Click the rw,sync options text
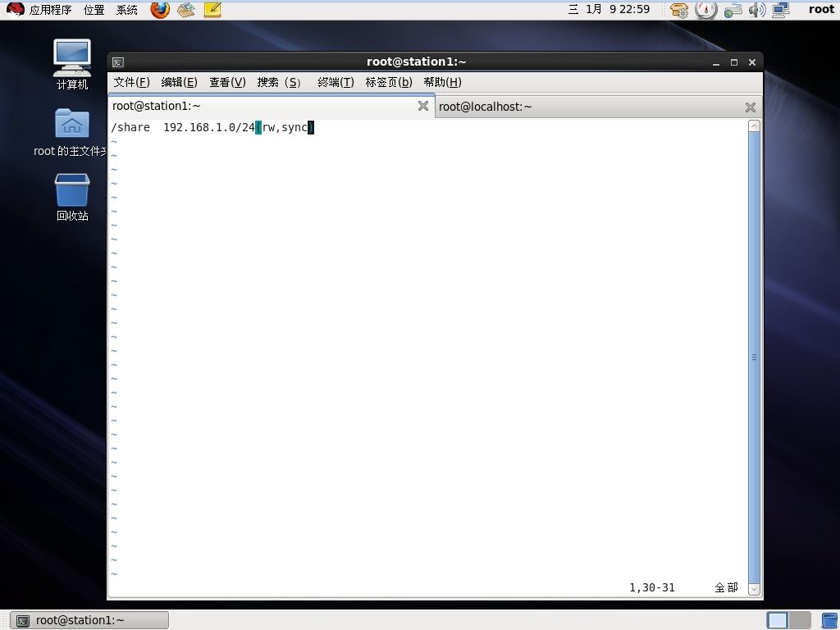 [x=285, y=127]
